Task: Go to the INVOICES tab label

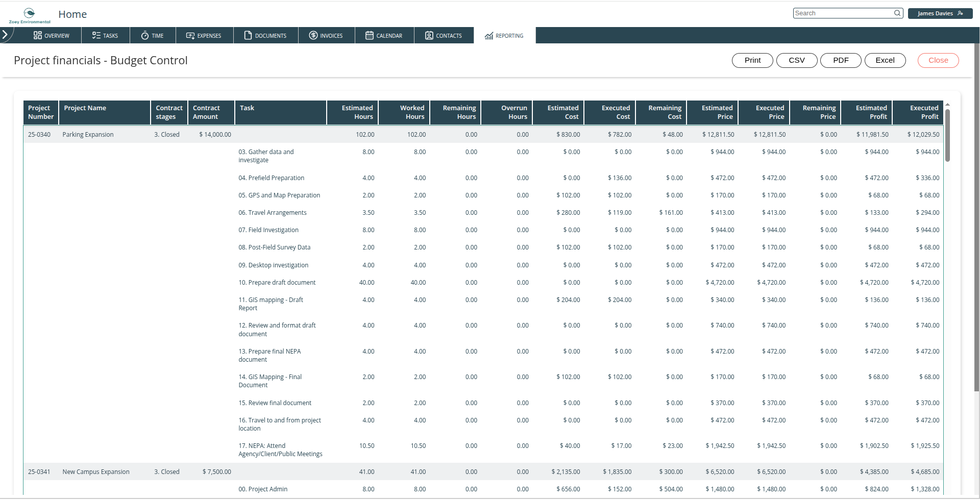Action: (331, 36)
